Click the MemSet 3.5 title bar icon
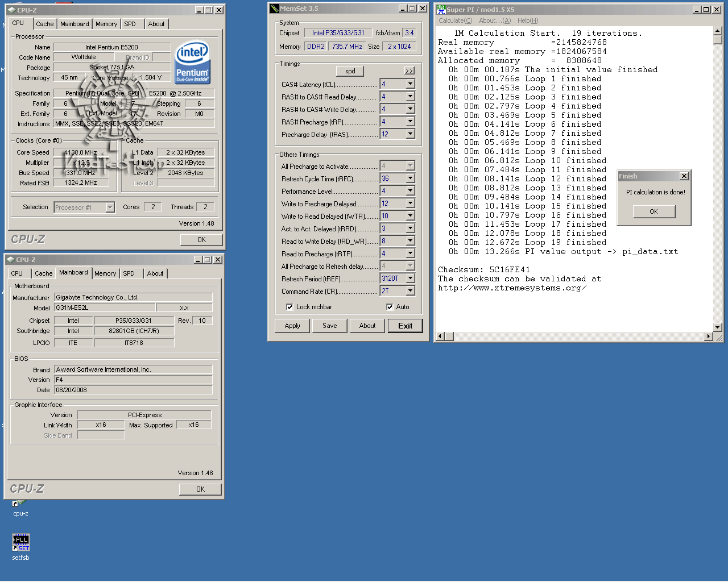This screenshot has height=582, width=728. pyautogui.click(x=275, y=9)
